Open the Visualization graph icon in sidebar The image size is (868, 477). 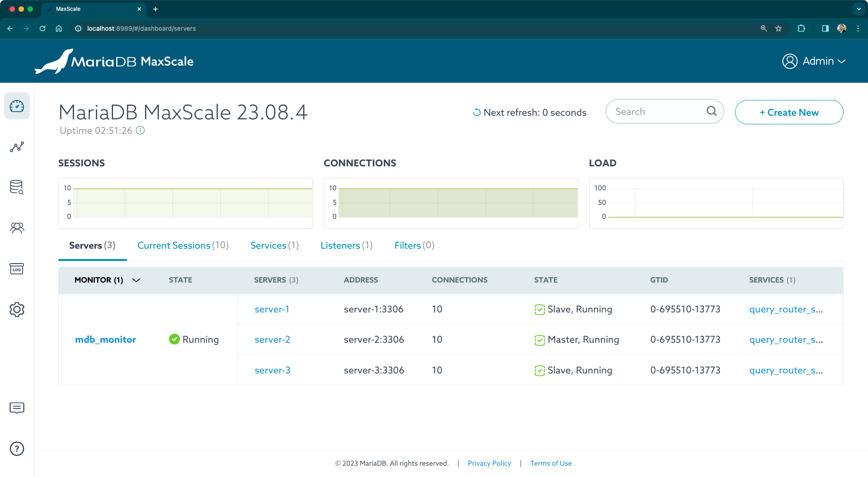[17, 146]
